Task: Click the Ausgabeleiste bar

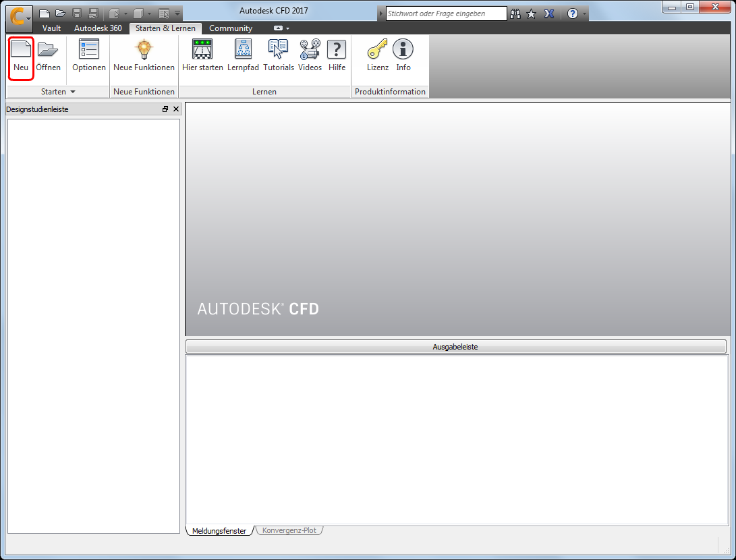Action: [x=456, y=346]
